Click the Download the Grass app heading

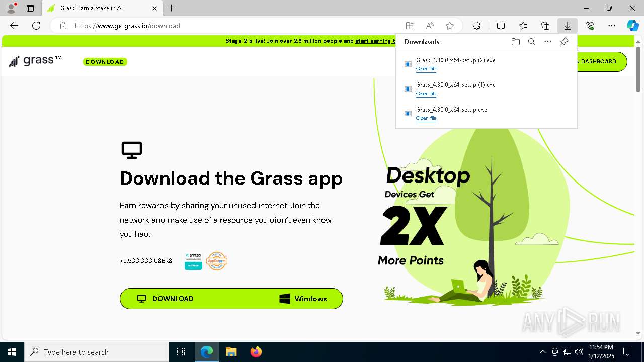pyautogui.click(x=231, y=178)
